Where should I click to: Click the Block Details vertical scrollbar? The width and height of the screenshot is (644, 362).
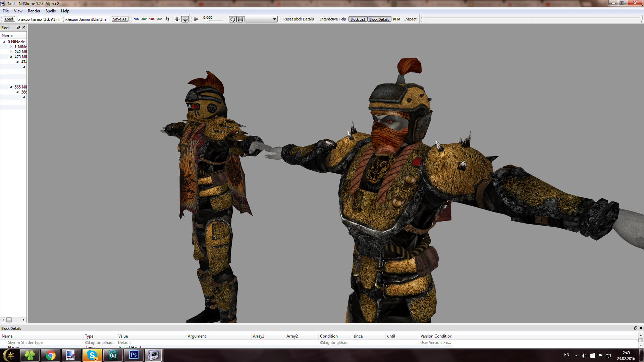641,340
